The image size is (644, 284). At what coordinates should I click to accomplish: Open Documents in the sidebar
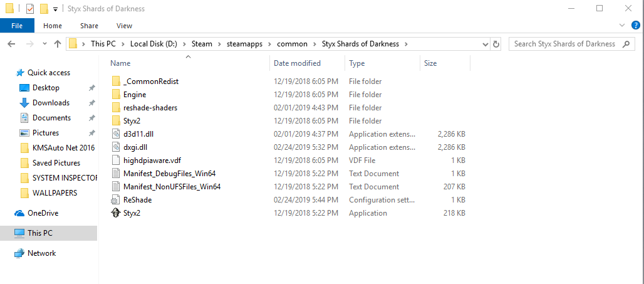point(52,117)
